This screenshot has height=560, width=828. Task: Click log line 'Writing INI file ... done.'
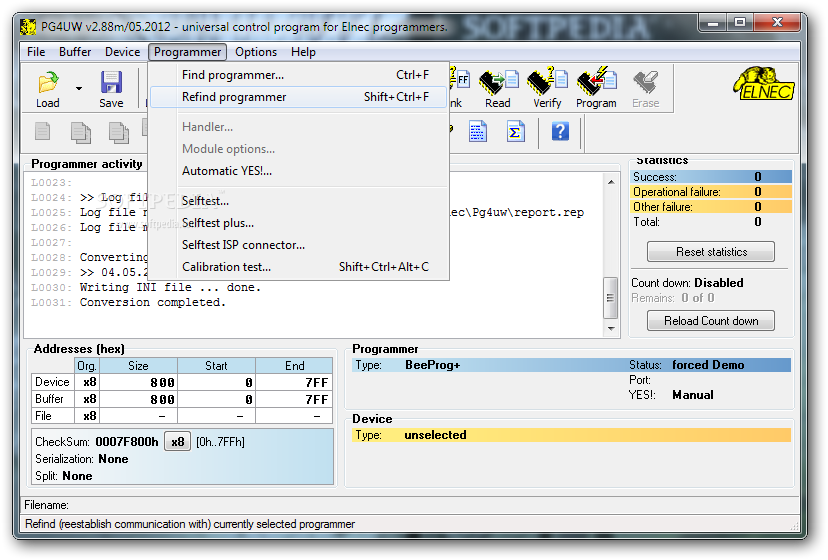pyautogui.click(x=170, y=288)
